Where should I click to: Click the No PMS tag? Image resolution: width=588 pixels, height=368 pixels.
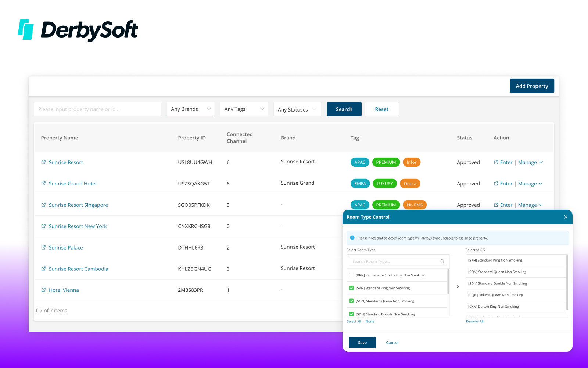(x=415, y=205)
